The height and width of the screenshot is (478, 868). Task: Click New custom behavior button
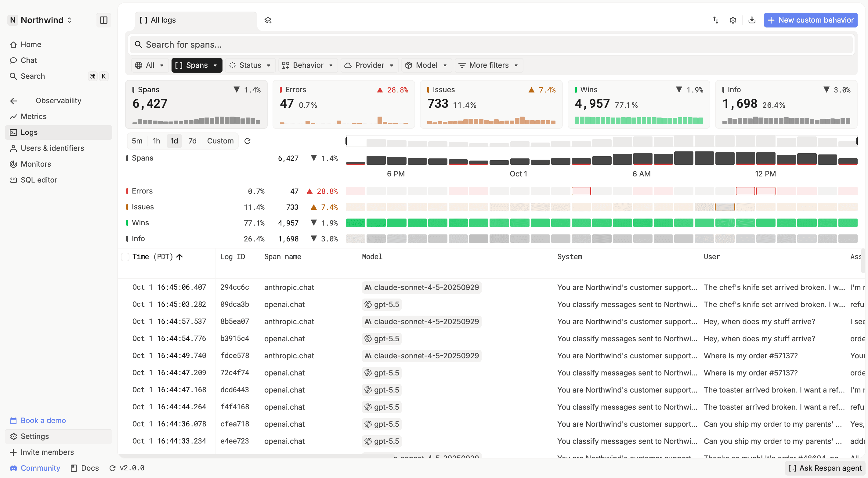click(x=810, y=20)
